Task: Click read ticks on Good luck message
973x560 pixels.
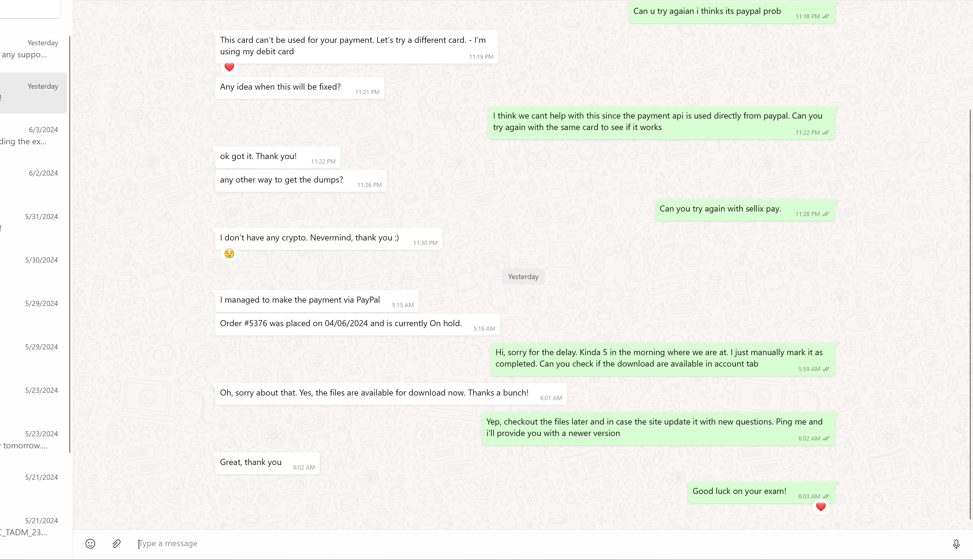Action: [826, 497]
